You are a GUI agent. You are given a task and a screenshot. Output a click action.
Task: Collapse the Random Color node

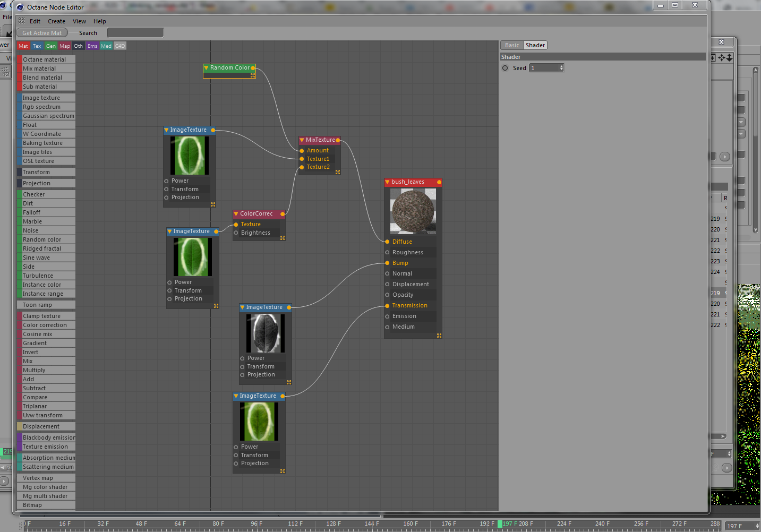point(206,68)
